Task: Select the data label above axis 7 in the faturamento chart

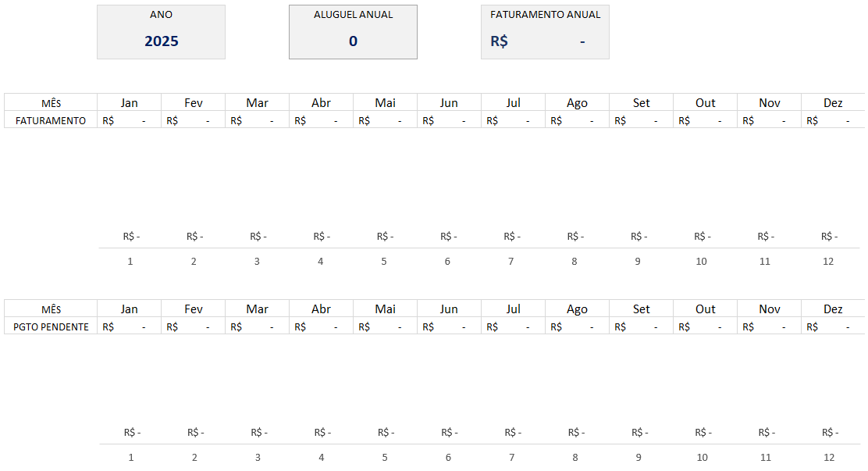Action: point(511,237)
